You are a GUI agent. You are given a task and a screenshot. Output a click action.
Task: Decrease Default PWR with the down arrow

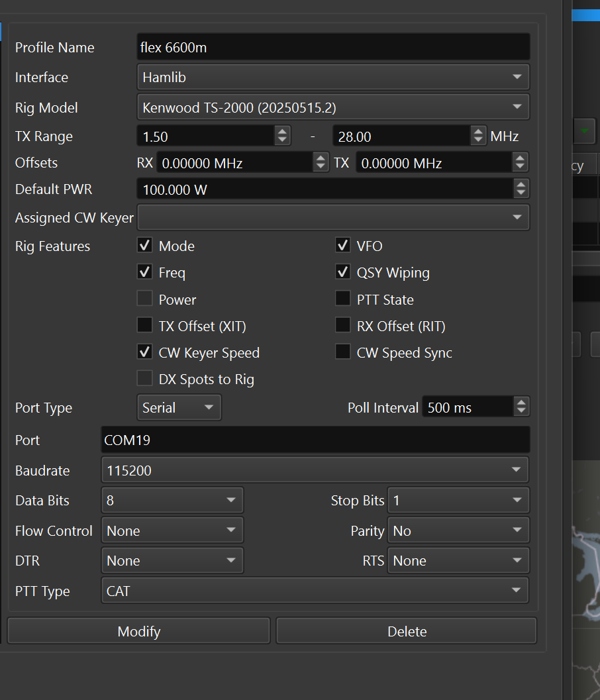click(521, 194)
